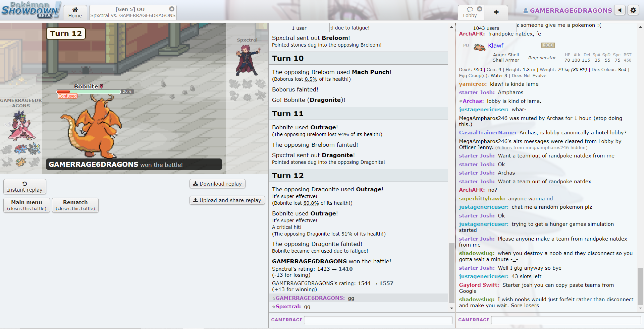The width and height of the screenshot is (644, 329).
Task: Click Rematch button
Action: [75, 205]
